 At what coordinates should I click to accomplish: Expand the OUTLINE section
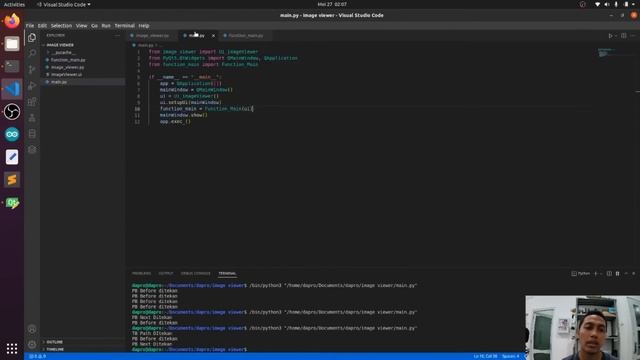(x=53, y=342)
